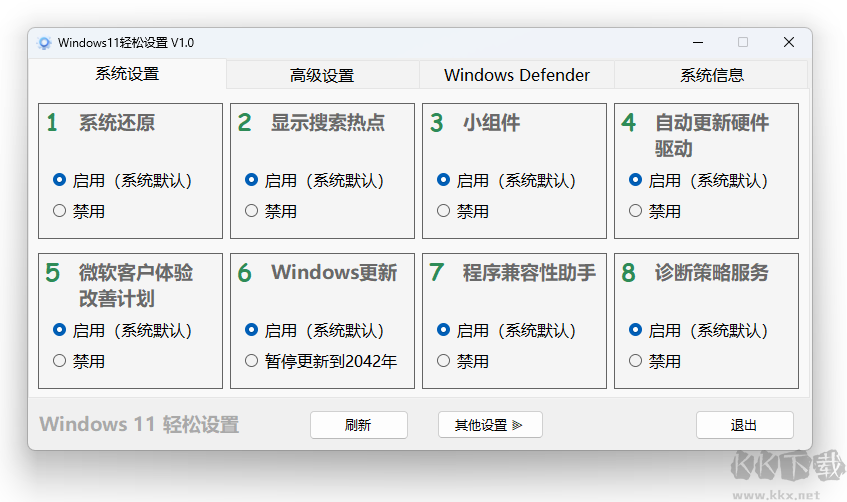Viewport: 847px width, 502px height.
Task: Disable 程序兼容性助手 via 禁用 radio
Action: pos(443,361)
